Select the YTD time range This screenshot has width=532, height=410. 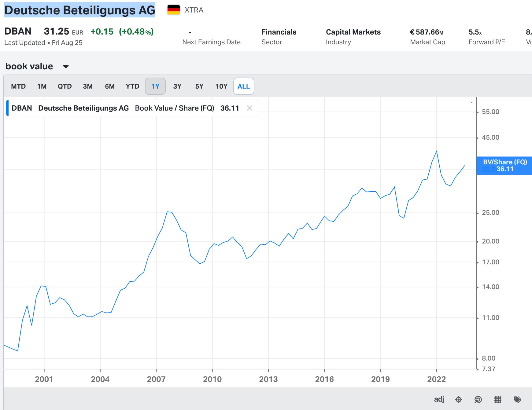[x=132, y=86]
